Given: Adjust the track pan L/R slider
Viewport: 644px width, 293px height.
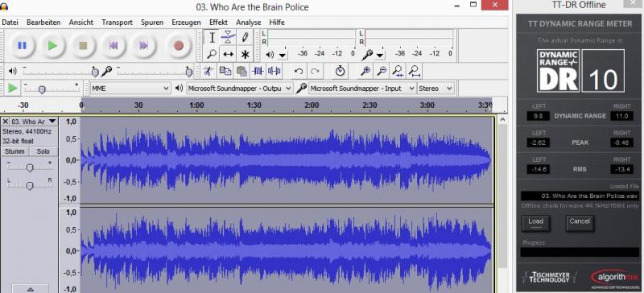Looking at the screenshot, I should 29,185.
